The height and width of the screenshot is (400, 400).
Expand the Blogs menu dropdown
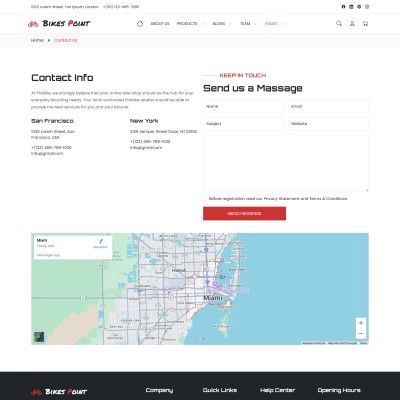222,24
